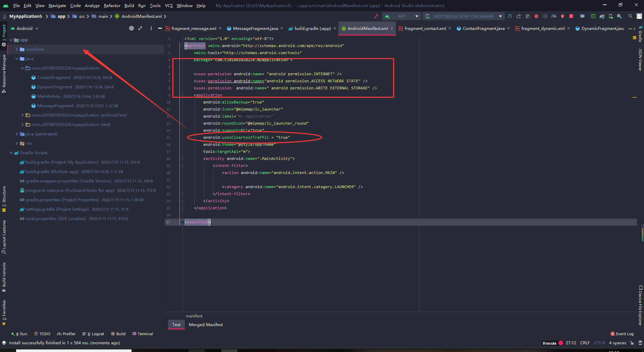Toggle the JSON Viewer tool window
The image size is (644, 352).
click(x=640, y=59)
